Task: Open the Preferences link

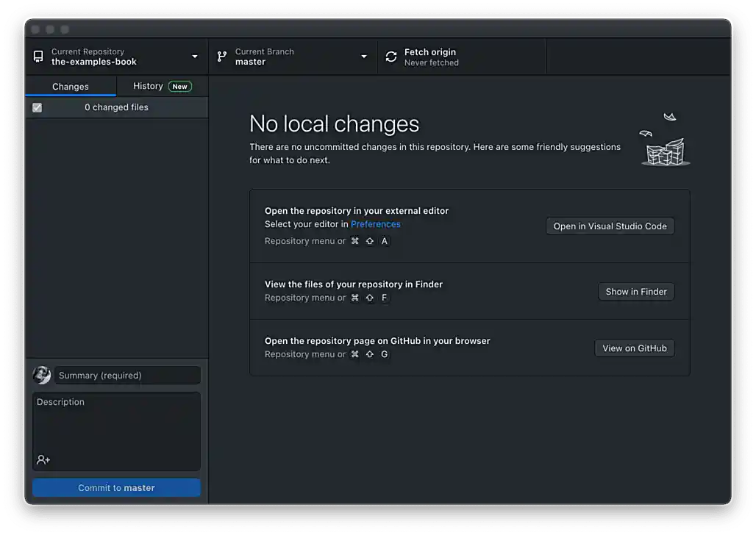Action: click(x=376, y=224)
